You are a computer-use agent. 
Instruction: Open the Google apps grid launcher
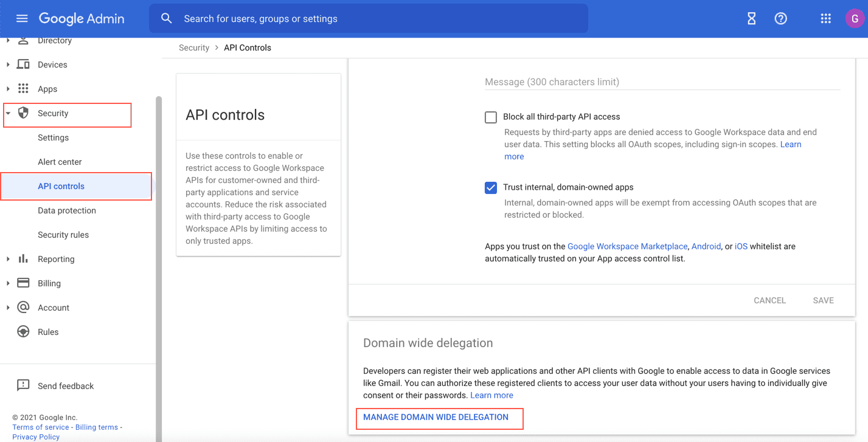(x=825, y=18)
